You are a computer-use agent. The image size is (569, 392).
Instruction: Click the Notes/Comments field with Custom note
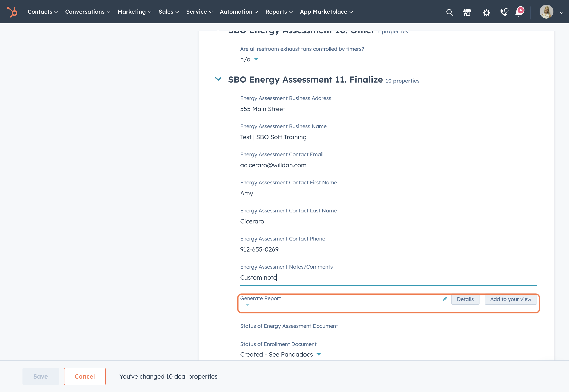(x=388, y=278)
